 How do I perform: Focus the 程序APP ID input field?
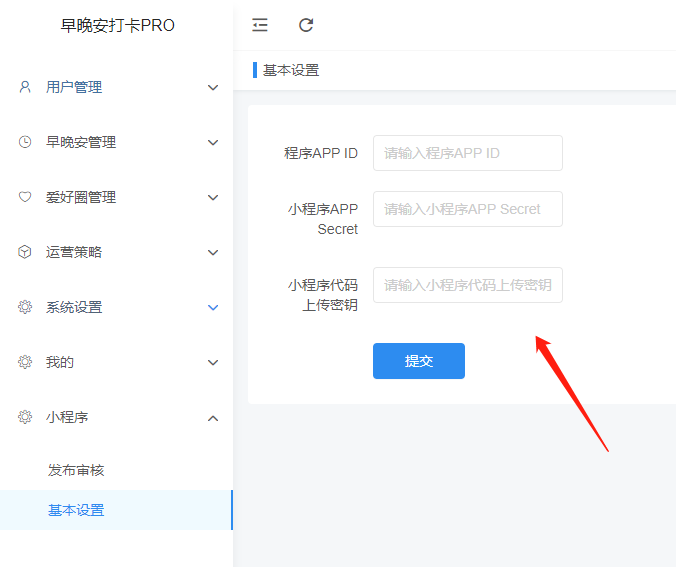[x=468, y=153]
